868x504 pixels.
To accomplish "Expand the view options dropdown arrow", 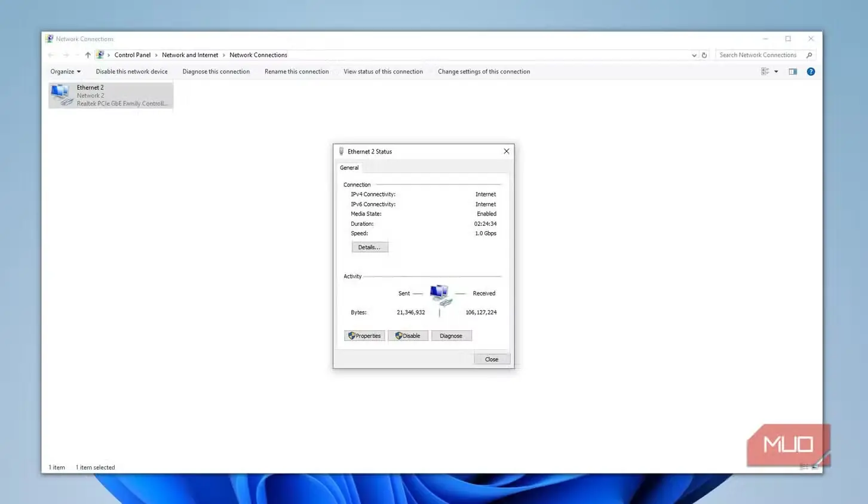I will 776,72.
